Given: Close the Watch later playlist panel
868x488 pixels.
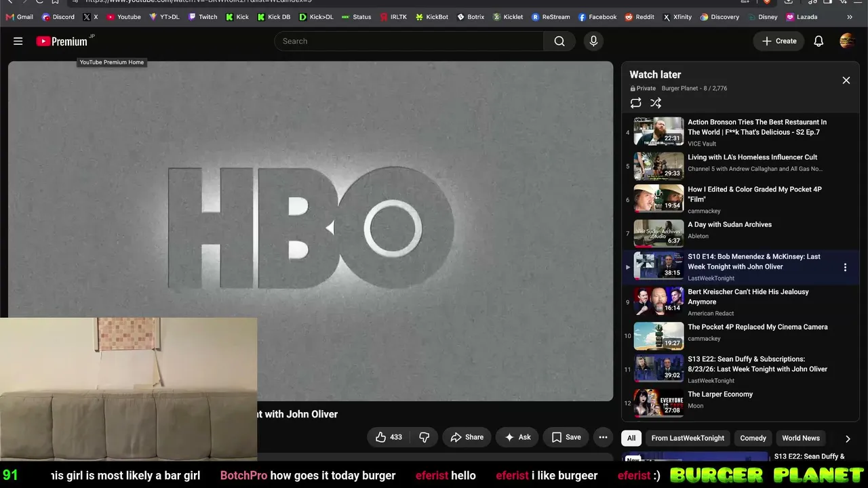Looking at the screenshot, I should click(846, 81).
